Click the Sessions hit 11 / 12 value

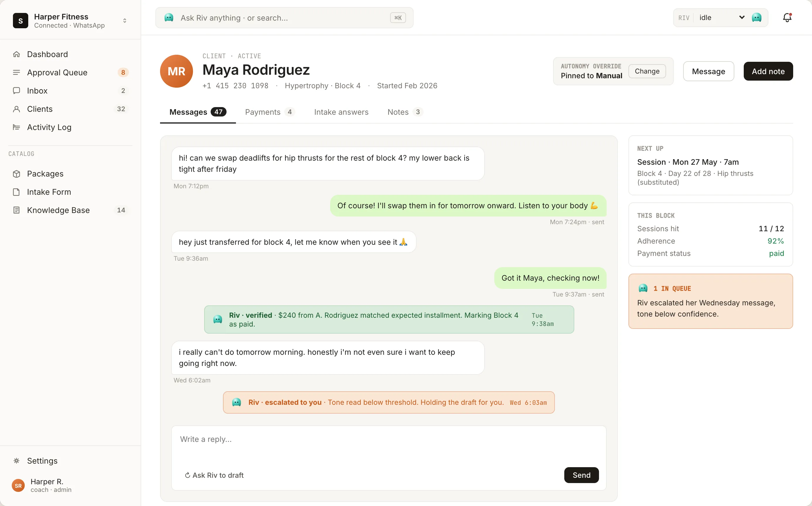click(771, 229)
